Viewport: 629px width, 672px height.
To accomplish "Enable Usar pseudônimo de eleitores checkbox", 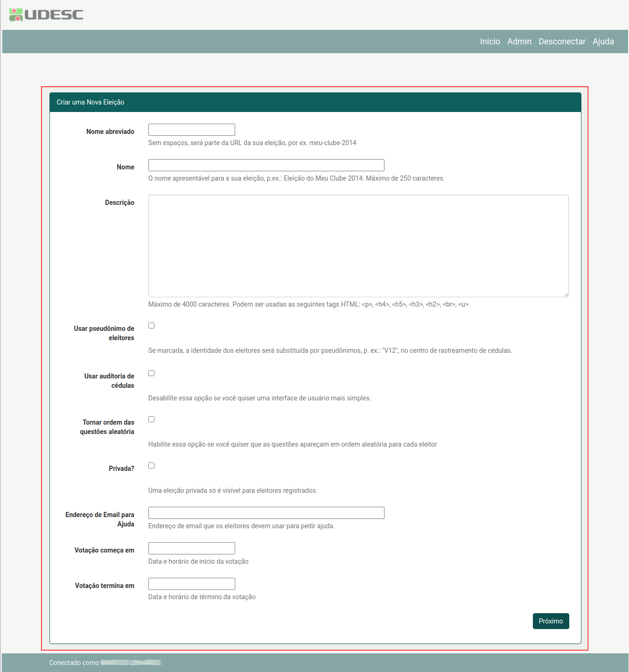I will [151, 326].
